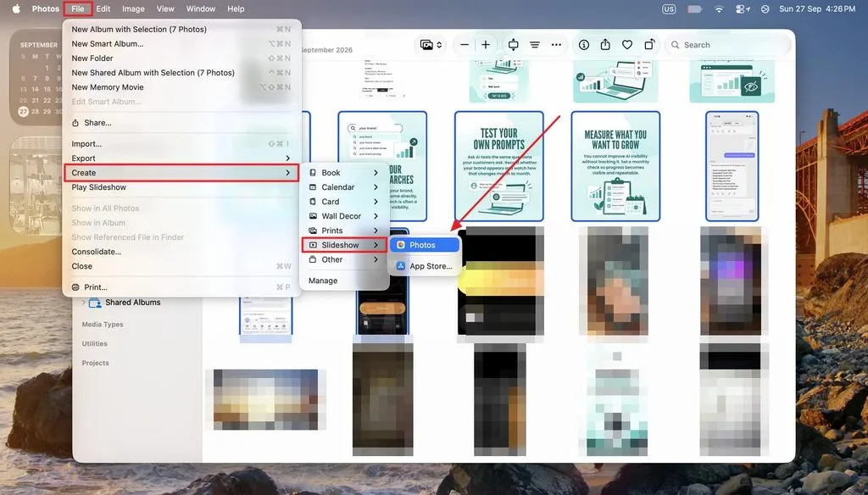Click the zoom in plus button
The image size is (868, 495).
tap(486, 45)
